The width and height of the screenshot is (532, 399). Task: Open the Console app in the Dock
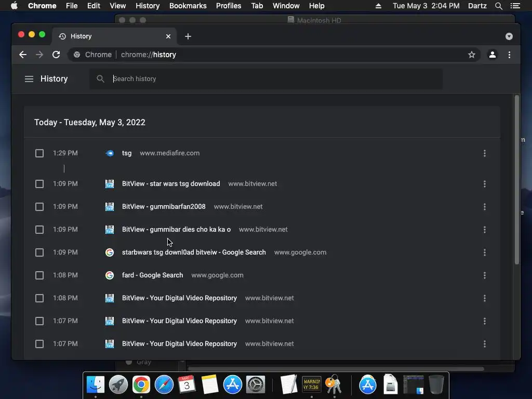[x=312, y=384]
